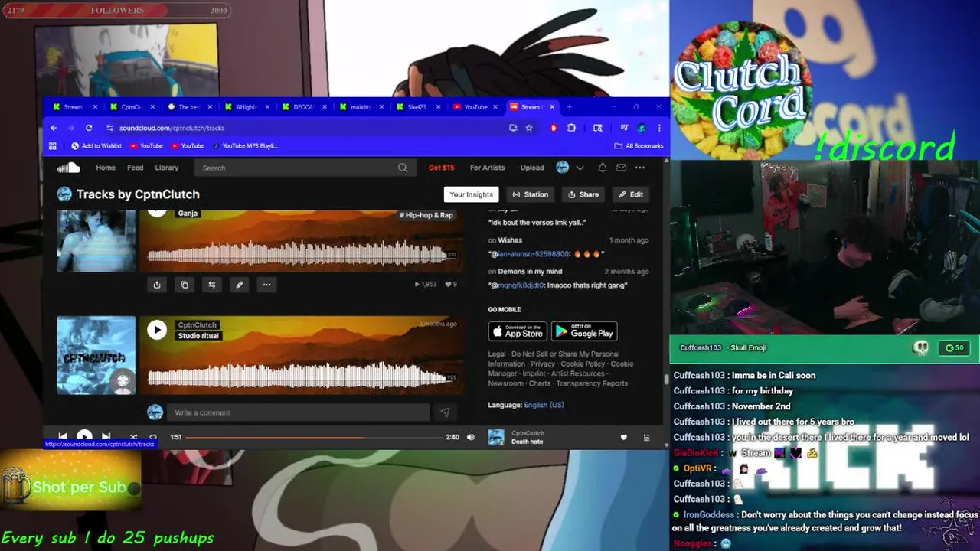Go to SoundCloud Home
This screenshot has width=980, height=551.
106,168
